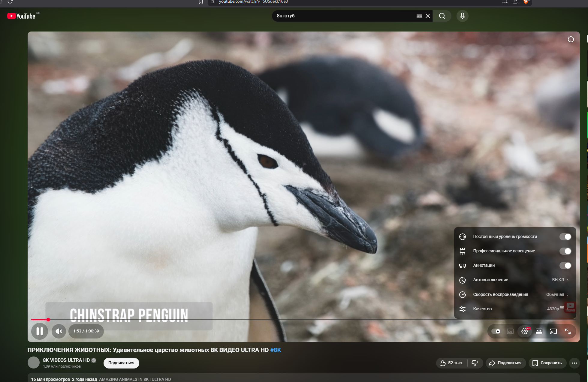This screenshot has width=588, height=382.
Task: Switch to theater mode view
Action: point(539,331)
